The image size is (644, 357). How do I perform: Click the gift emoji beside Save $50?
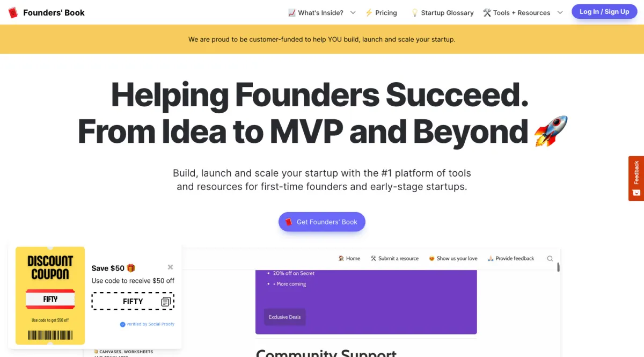pyautogui.click(x=131, y=268)
